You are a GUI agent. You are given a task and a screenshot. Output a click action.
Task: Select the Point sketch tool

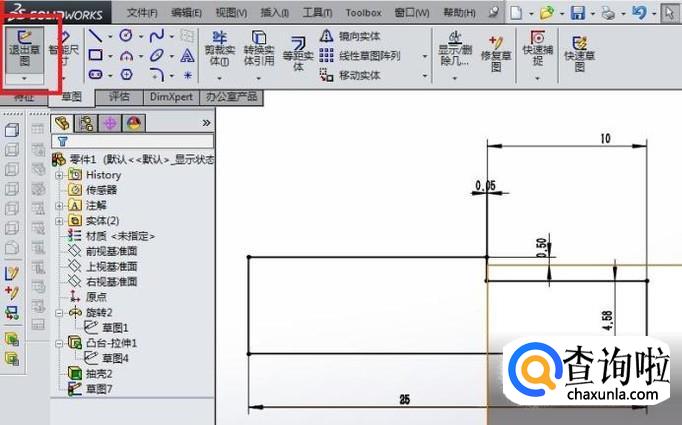click(187, 75)
